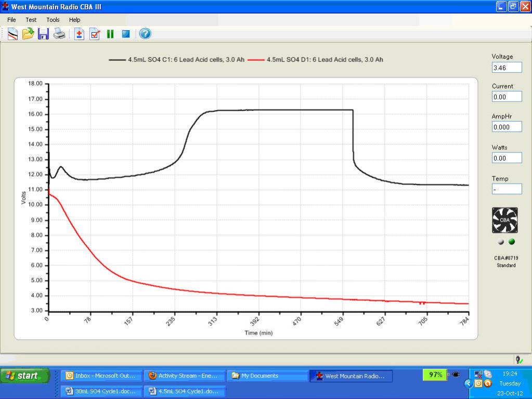Switch to Activity Stream Firefox taskbar button
This screenshot has height=399, width=532.
click(184, 376)
